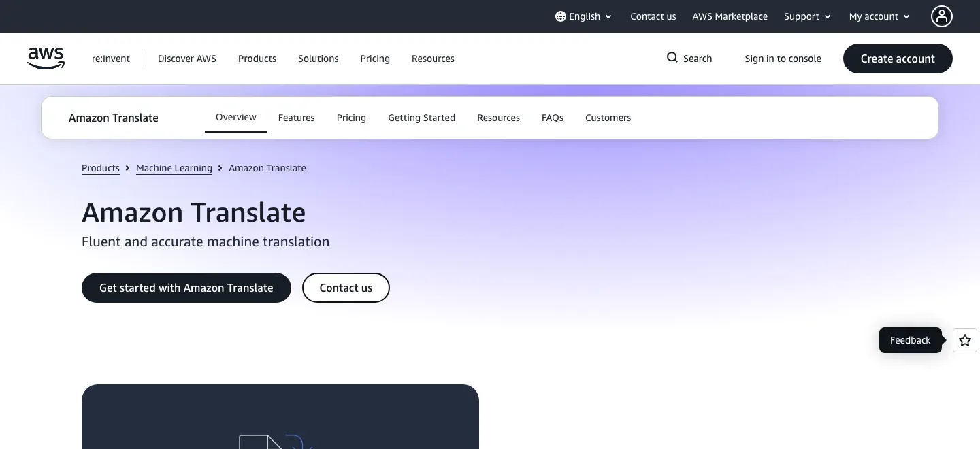Click Products breadcrumb link

point(101,168)
